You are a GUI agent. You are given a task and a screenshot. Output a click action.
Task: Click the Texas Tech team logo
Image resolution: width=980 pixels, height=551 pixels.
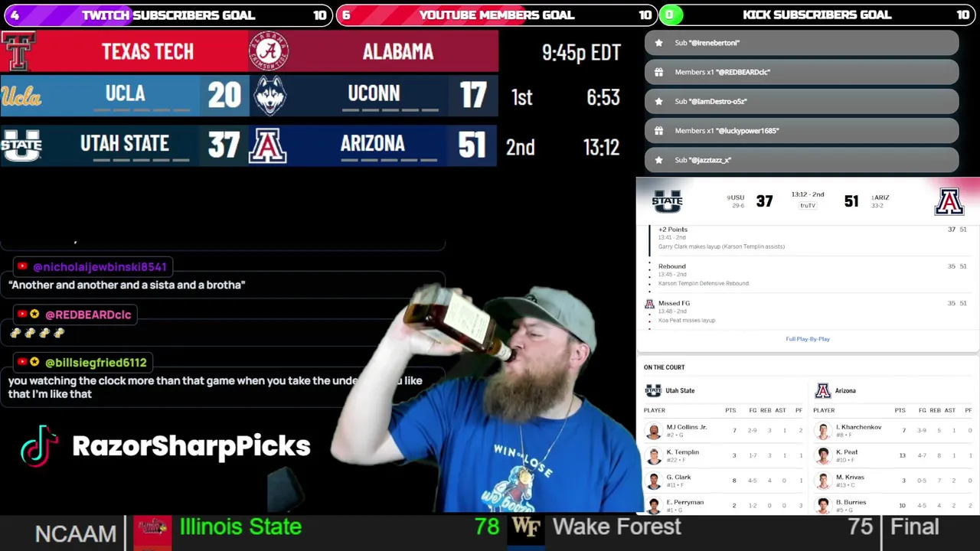click(x=17, y=51)
